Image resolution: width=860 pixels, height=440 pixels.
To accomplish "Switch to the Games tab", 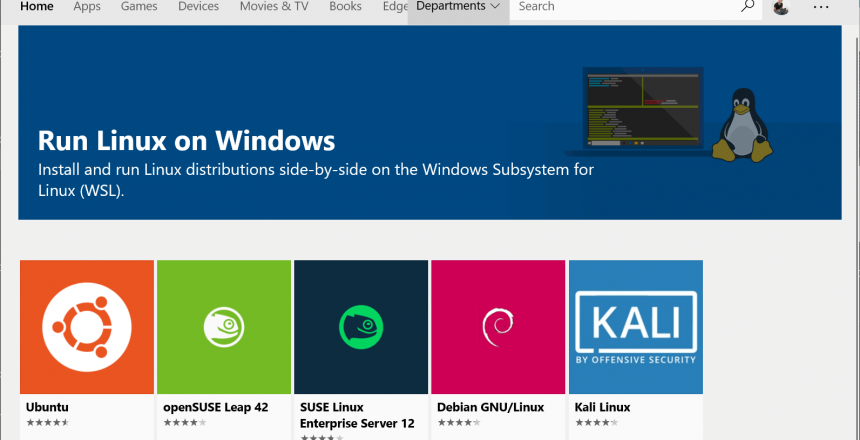I will [139, 7].
